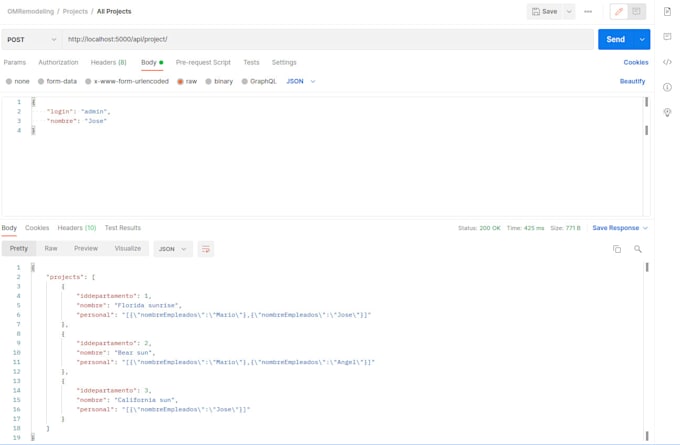This screenshot has width=680, height=445.
Task: Open comments icon in right sidebar
Action: [667, 36]
